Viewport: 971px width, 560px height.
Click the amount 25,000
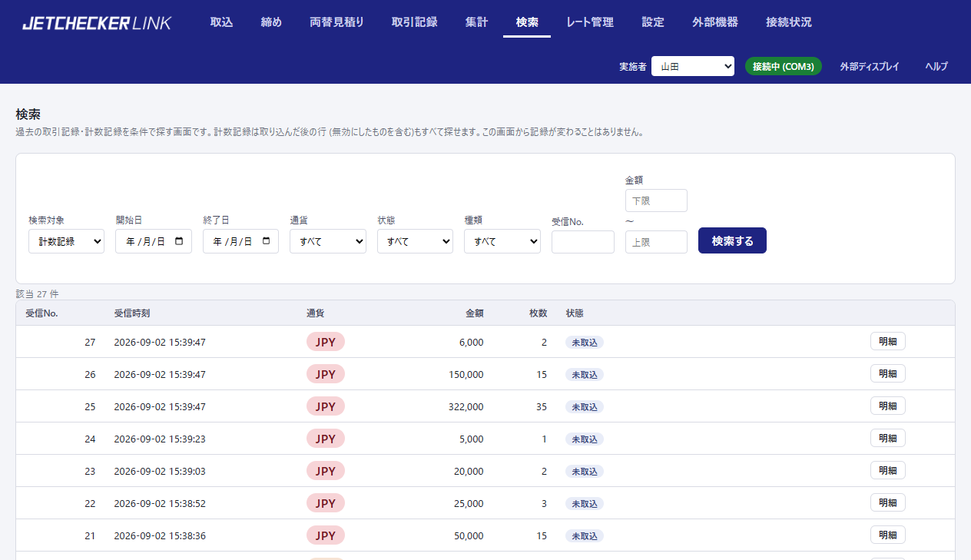tap(469, 503)
